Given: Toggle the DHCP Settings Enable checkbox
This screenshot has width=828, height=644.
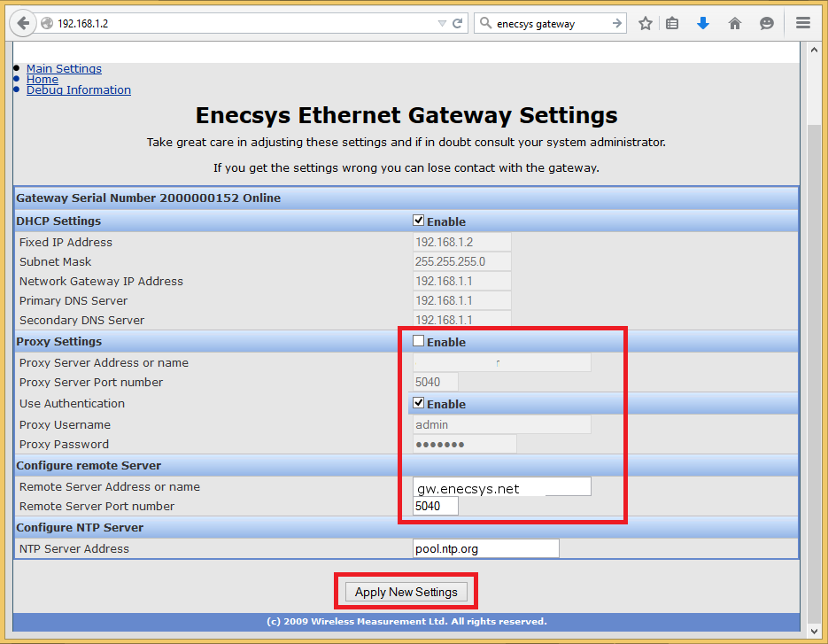Looking at the screenshot, I should tap(418, 221).
